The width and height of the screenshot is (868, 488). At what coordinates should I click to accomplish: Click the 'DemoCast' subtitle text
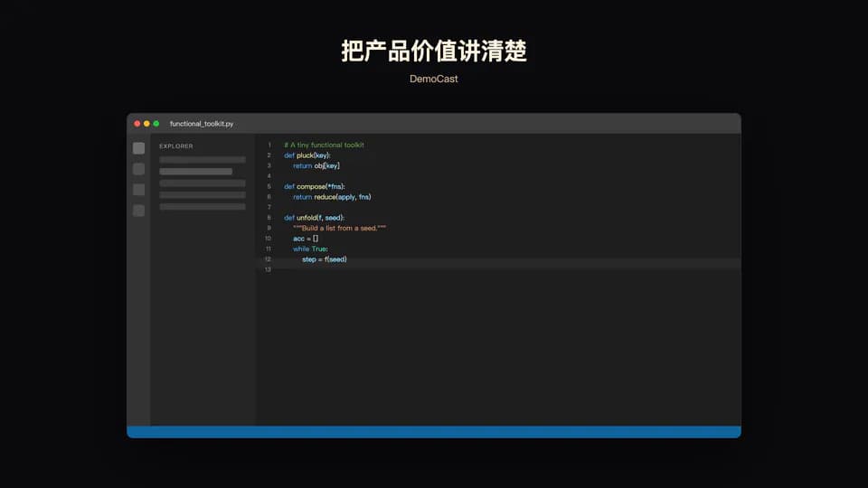tap(433, 80)
